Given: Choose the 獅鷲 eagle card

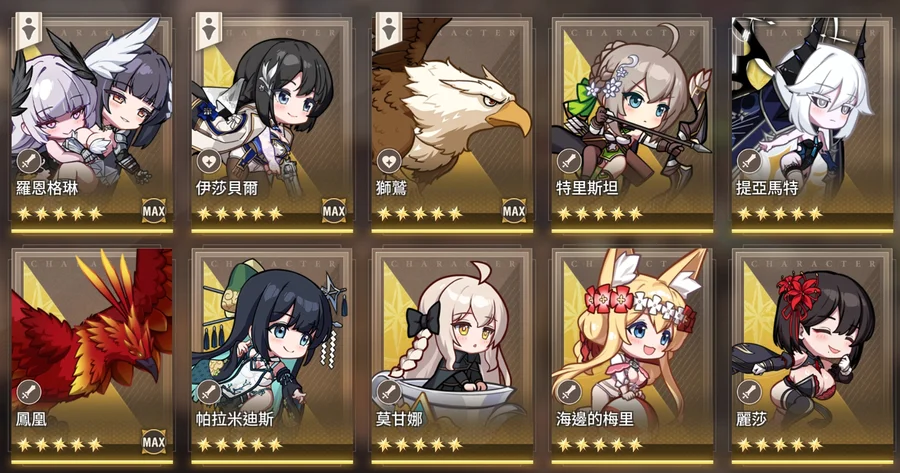Looking at the screenshot, I should pyautogui.click(x=452, y=125).
